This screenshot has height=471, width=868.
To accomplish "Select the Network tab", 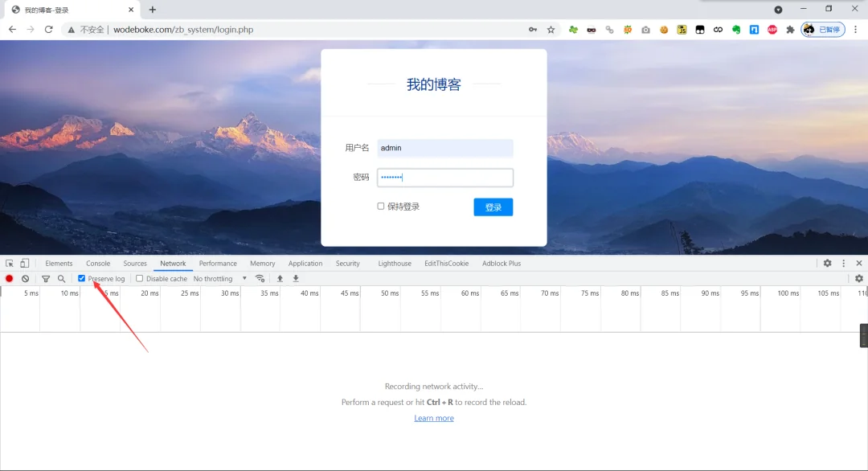I will 173,264.
